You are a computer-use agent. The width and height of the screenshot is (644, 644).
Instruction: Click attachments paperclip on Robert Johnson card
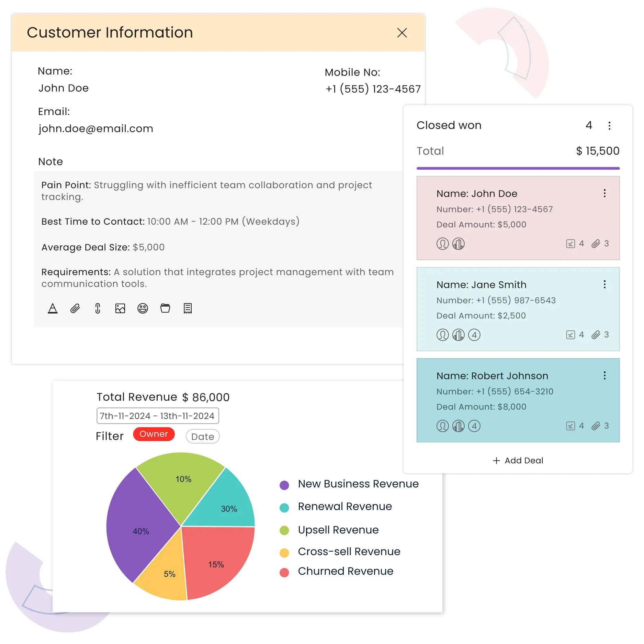click(x=596, y=426)
